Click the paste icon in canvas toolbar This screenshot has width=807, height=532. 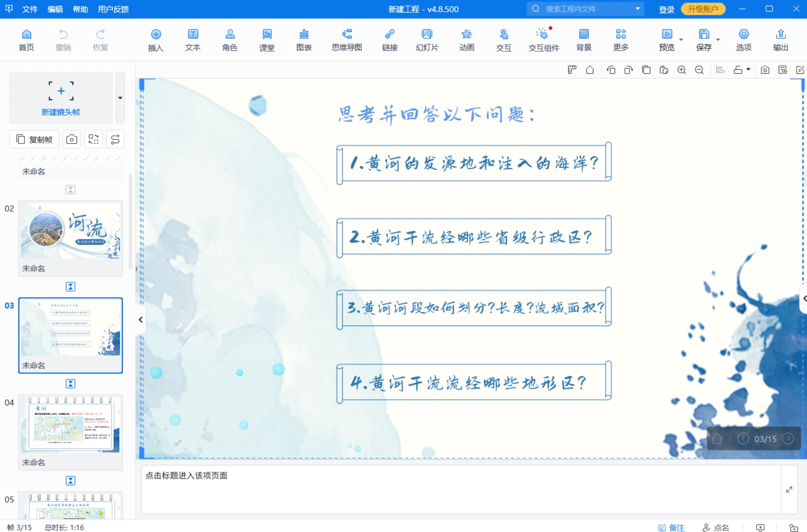pos(664,70)
